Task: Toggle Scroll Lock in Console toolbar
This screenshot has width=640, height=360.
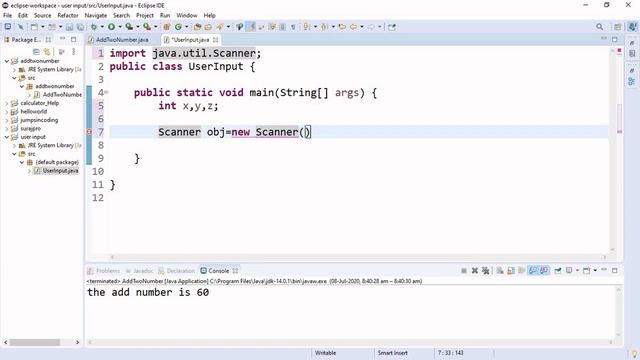Action: [511, 271]
